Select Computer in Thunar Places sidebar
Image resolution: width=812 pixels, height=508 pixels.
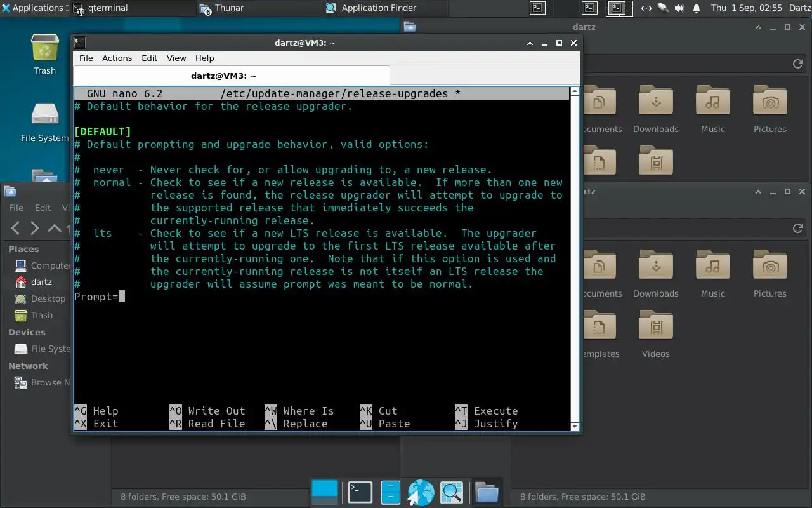41,265
